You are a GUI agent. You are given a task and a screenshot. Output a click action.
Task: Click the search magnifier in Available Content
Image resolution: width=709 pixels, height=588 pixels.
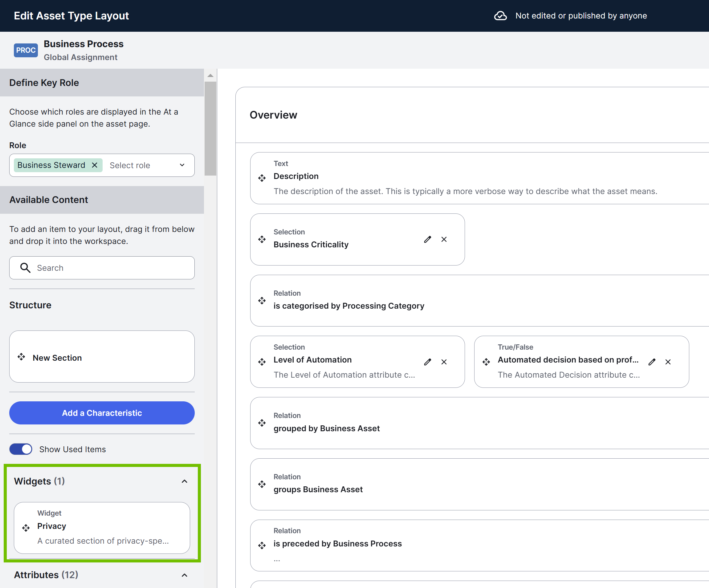click(25, 268)
